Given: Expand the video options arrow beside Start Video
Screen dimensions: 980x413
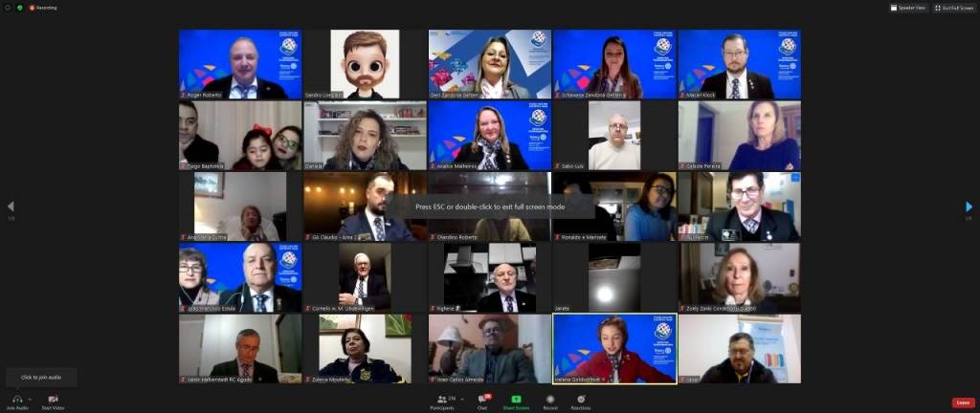Looking at the screenshot, I should [65, 397].
